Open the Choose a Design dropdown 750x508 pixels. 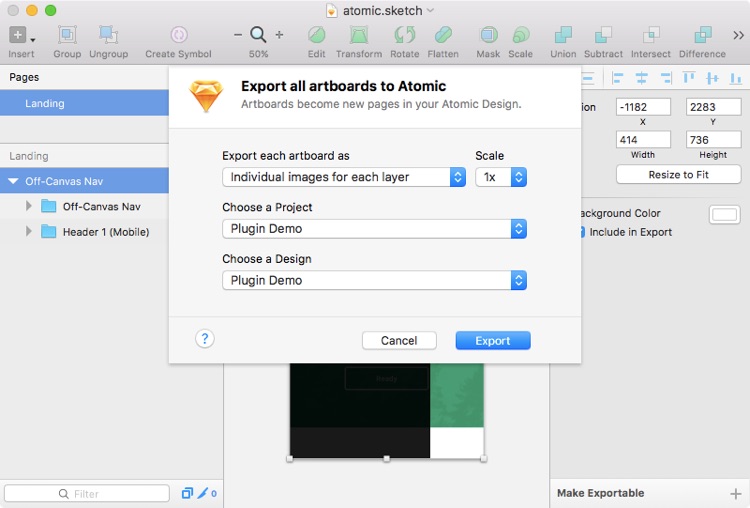(x=373, y=280)
